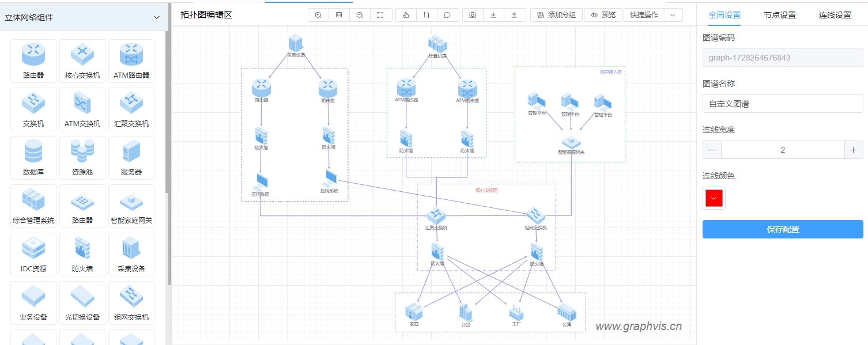Pick the 核心交换机 component in palette
Image resolution: width=868 pixels, height=345 pixels.
pyautogui.click(x=82, y=61)
